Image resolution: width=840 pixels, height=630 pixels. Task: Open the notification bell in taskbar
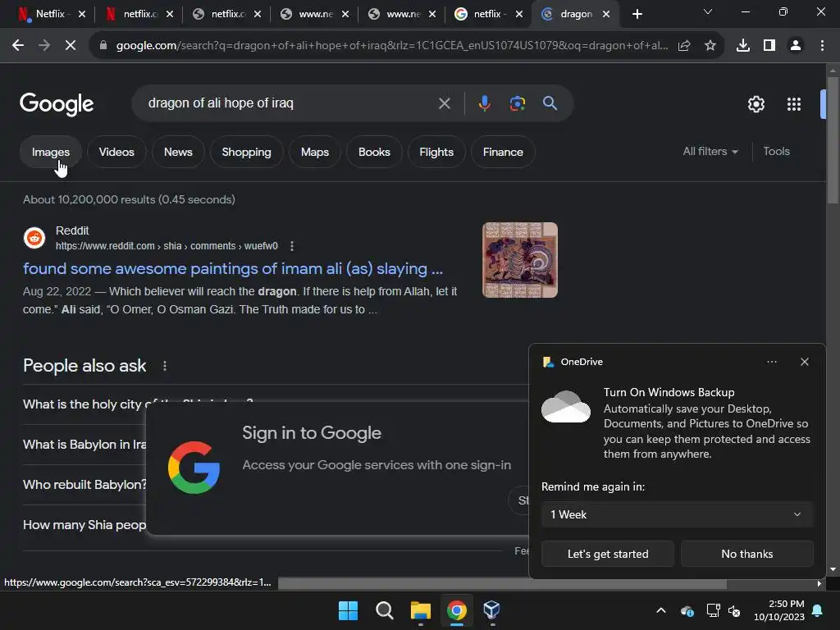click(x=818, y=610)
